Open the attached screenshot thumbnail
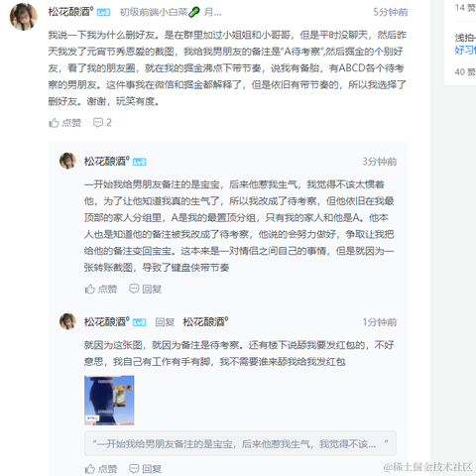 pos(109,400)
